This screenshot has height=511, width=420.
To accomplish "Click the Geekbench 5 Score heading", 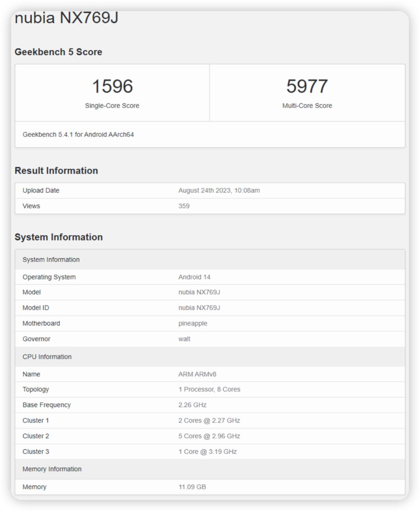I will [x=58, y=52].
